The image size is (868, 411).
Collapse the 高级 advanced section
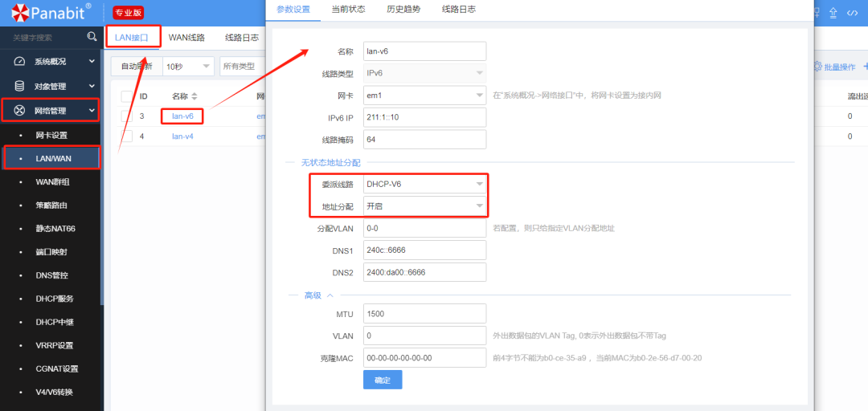(318, 295)
